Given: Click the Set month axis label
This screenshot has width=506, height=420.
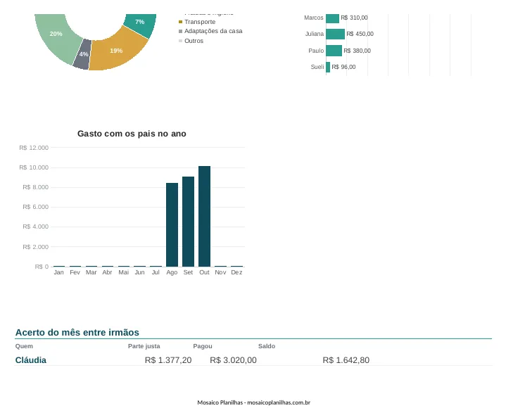Looking at the screenshot, I should point(188,272).
